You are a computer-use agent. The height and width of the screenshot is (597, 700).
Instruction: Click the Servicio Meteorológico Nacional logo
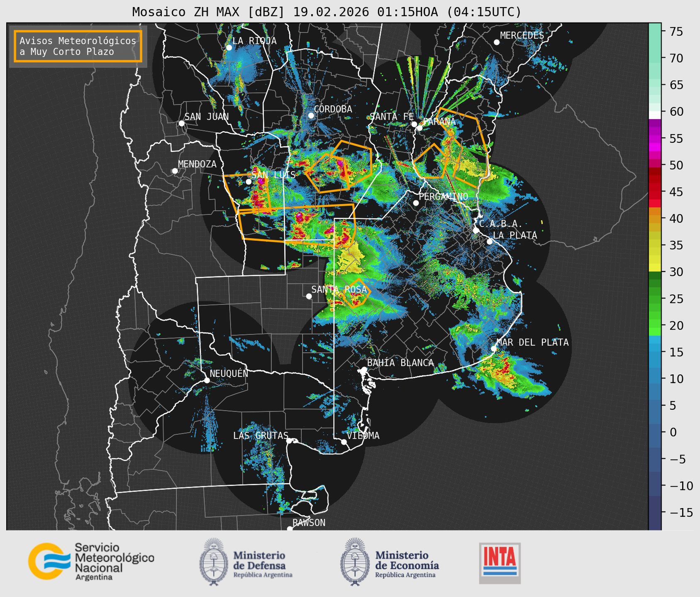(91, 561)
